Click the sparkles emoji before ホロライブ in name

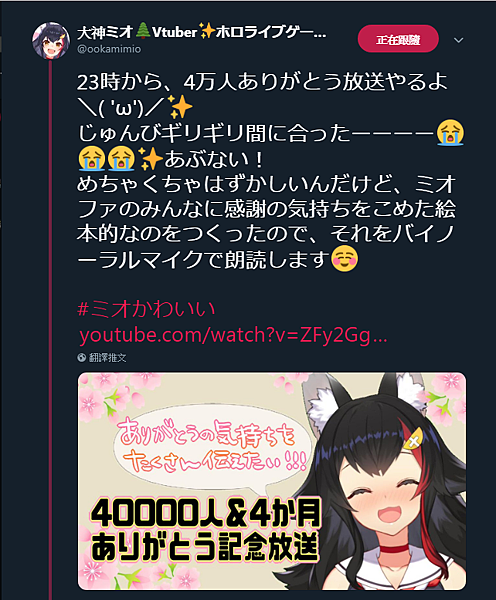click(x=206, y=31)
